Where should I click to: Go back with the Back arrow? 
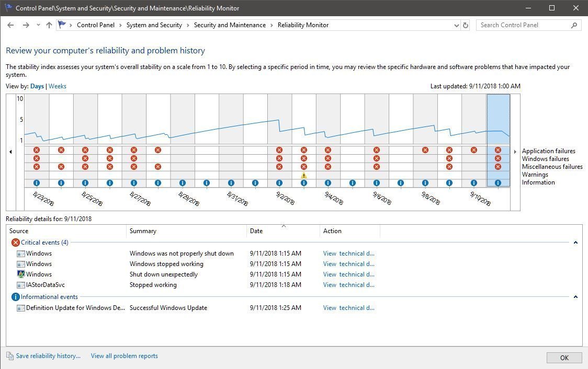(10, 25)
